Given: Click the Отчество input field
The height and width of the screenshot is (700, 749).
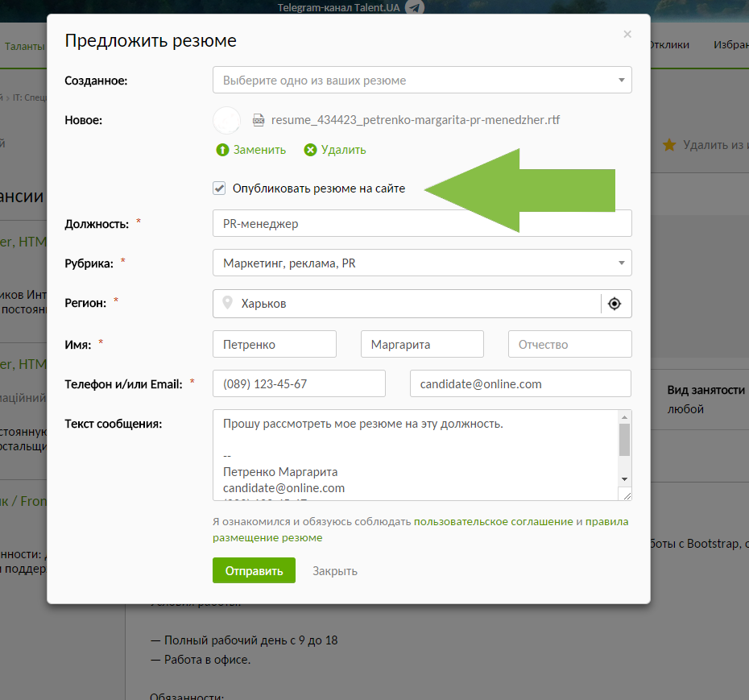Looking at the screenshot, I should click(x=569, y=344).
